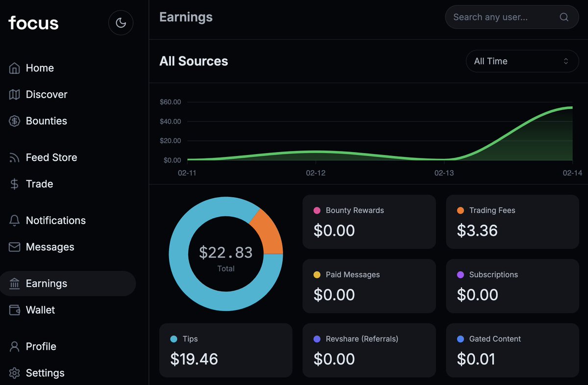The width and height of the screenshot is (588, 385).
Task: Open the Home menu label
Action: point(40,68)
